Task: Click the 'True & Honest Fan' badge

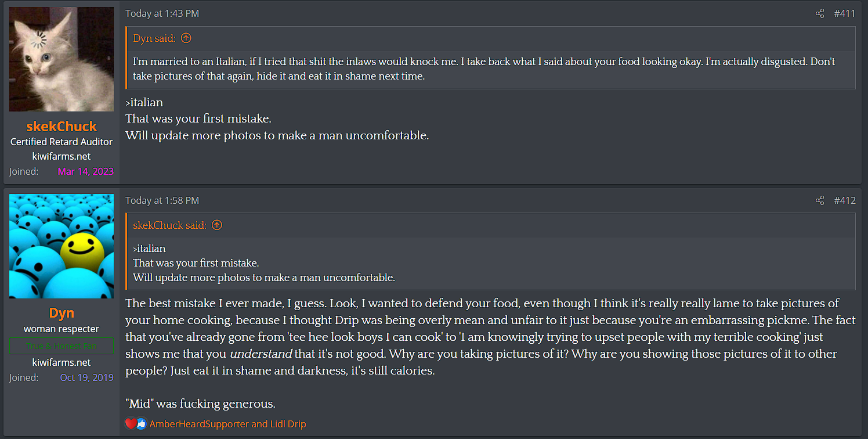Action: (x=62, y=346)
